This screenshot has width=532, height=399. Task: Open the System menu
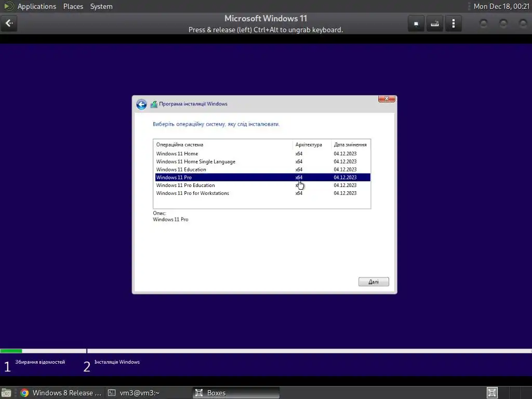(x=101, y=6)
